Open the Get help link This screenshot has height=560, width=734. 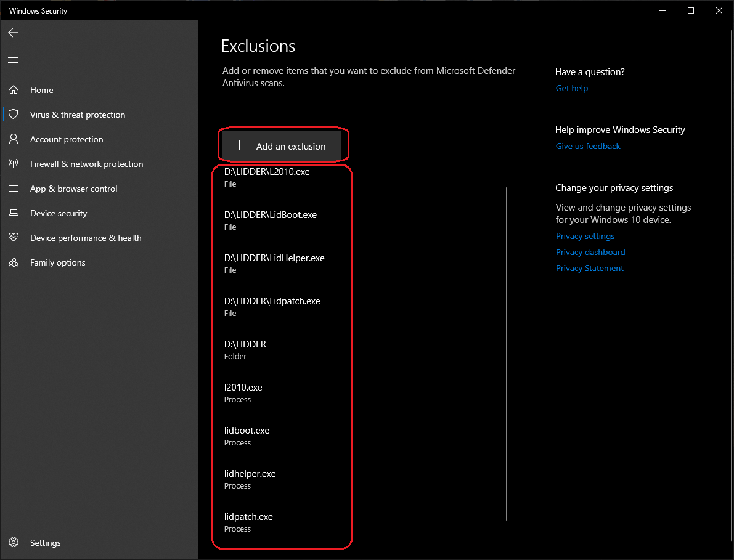tap(571, 89)
